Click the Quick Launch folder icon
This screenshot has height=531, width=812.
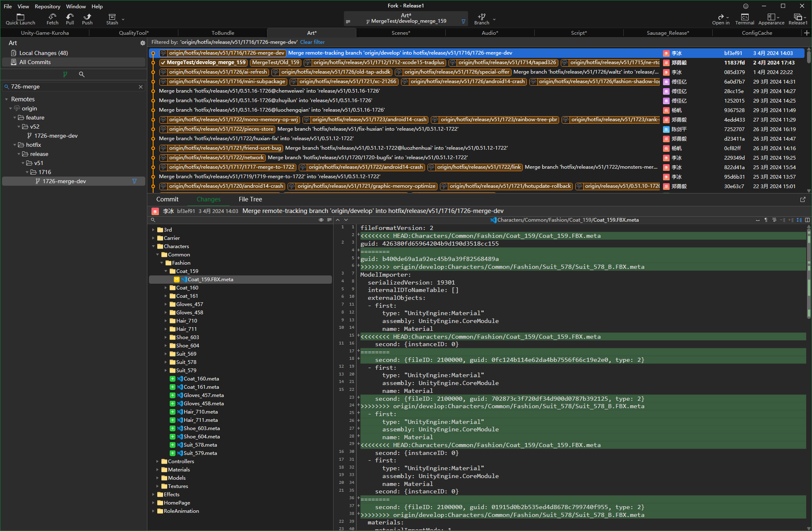pyautogui.click(x=20, y=17)
